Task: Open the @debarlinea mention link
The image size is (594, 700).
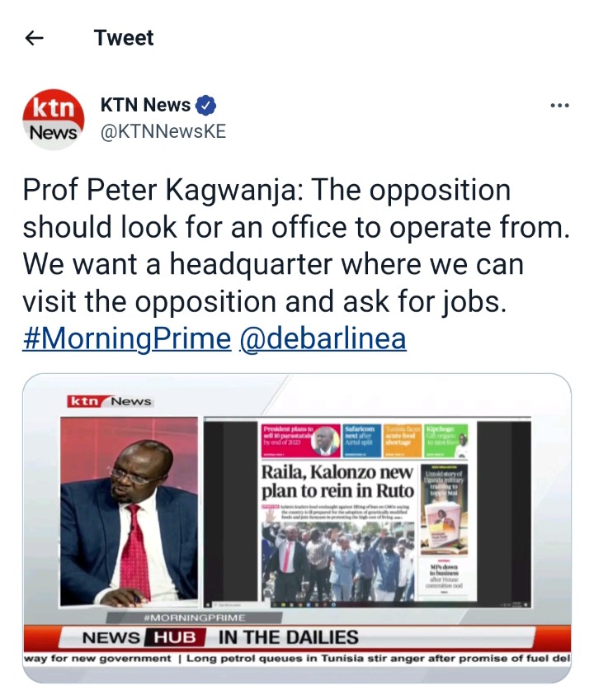Action: click(x=323, y=338)
